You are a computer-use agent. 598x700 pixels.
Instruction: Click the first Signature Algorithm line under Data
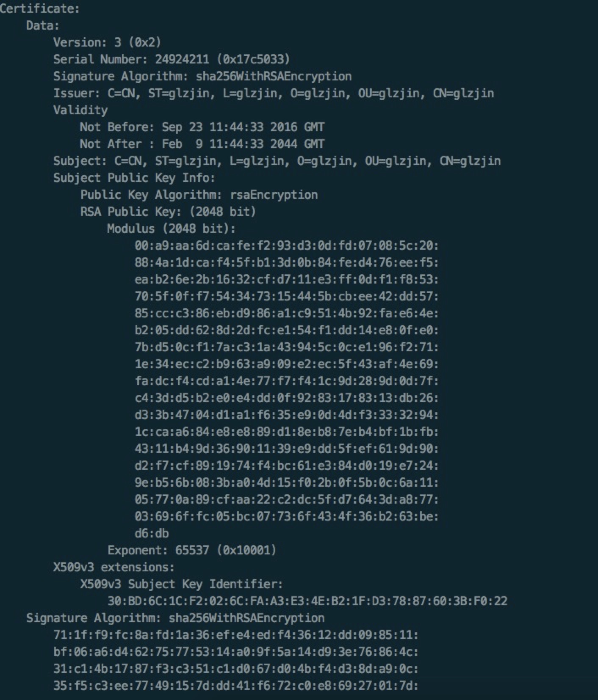coord(202,76)
